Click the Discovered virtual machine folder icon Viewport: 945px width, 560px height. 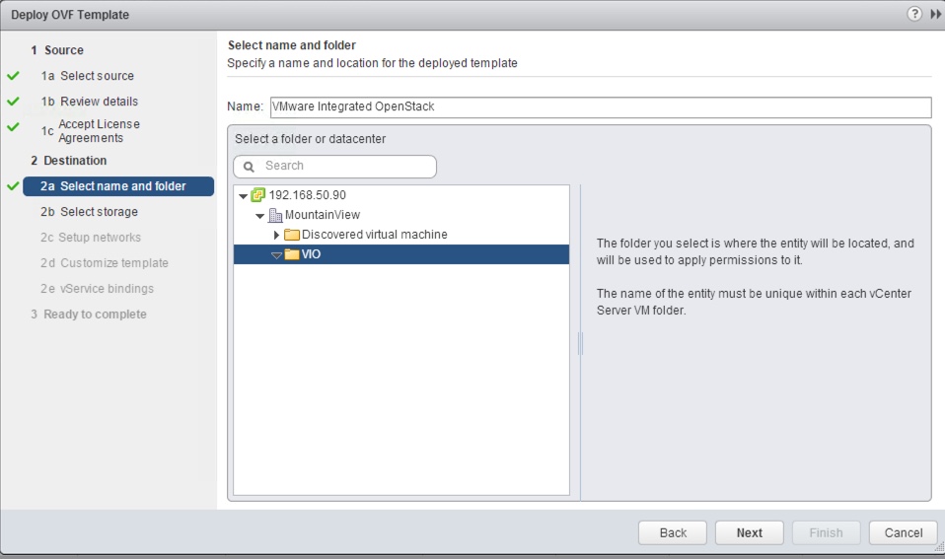pos(292,235)
